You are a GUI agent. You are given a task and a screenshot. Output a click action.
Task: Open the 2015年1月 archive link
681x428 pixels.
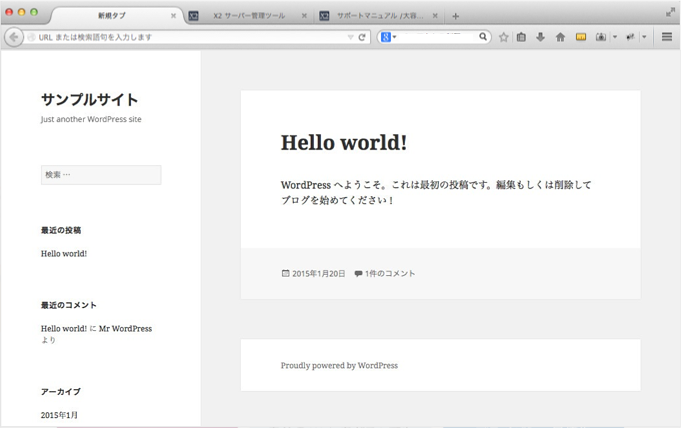(59, 415)
